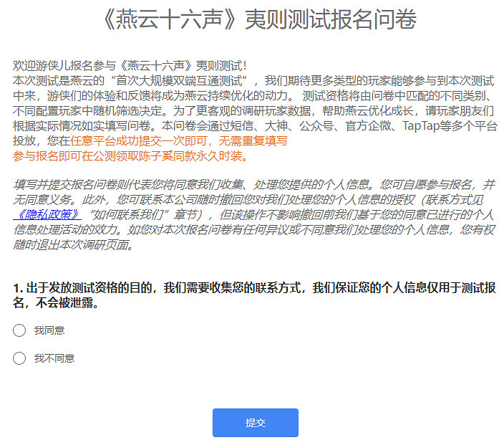Open the 《隐私政策》 link
Viewport: 504px width, 445px height.
click(47, 214)
